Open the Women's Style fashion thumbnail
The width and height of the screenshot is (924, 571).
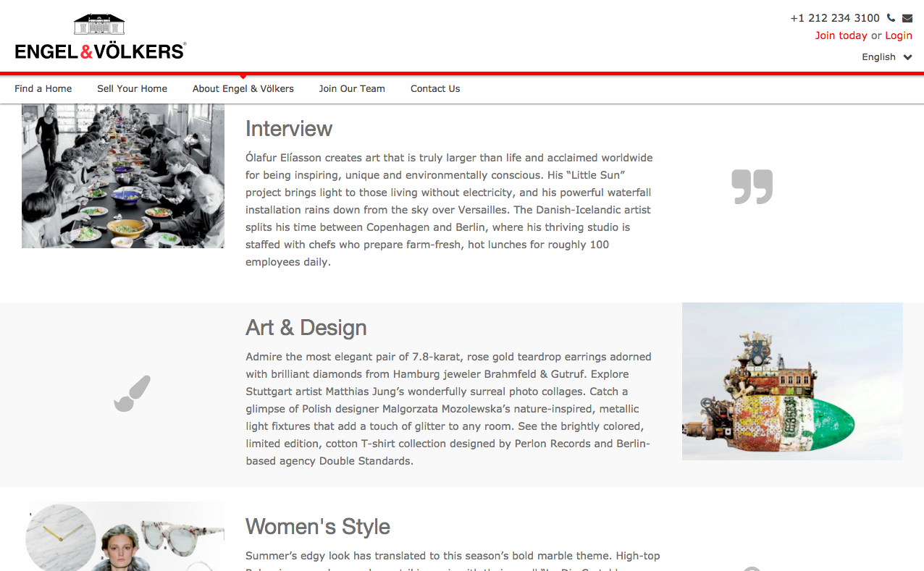tap(123, 536)
